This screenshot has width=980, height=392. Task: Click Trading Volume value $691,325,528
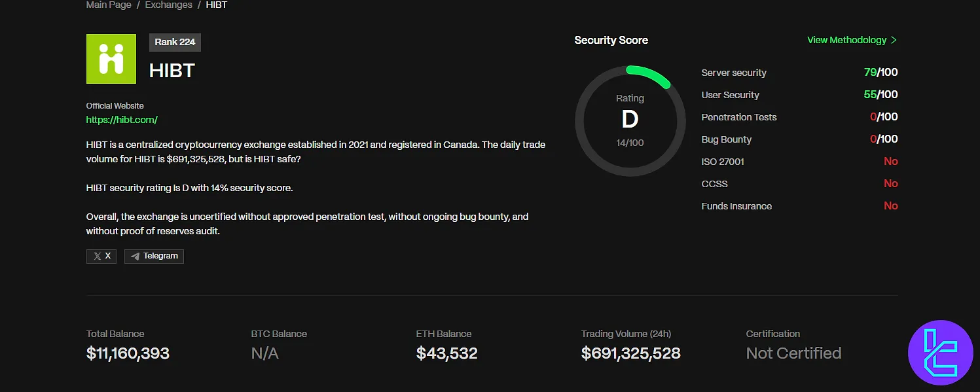click(x=631, y=353)
